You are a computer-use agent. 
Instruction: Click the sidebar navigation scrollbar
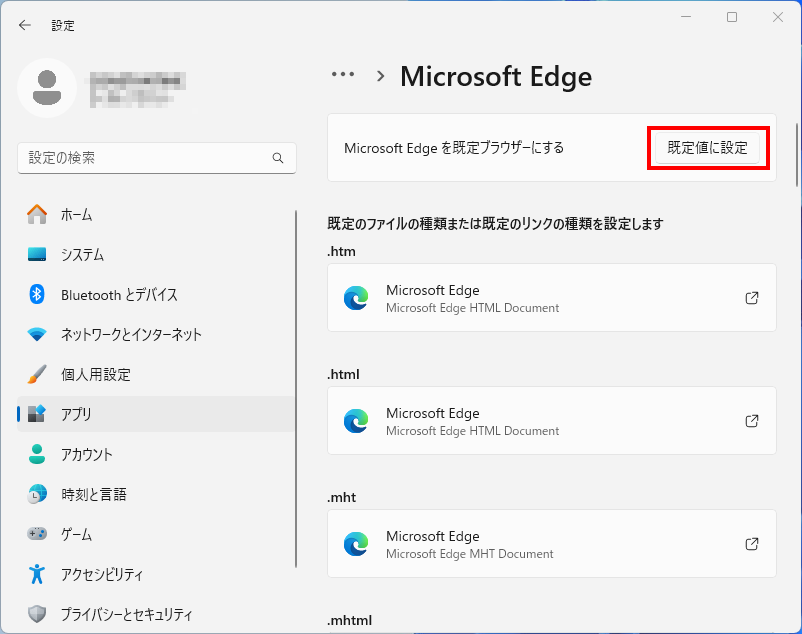point(296,389)
